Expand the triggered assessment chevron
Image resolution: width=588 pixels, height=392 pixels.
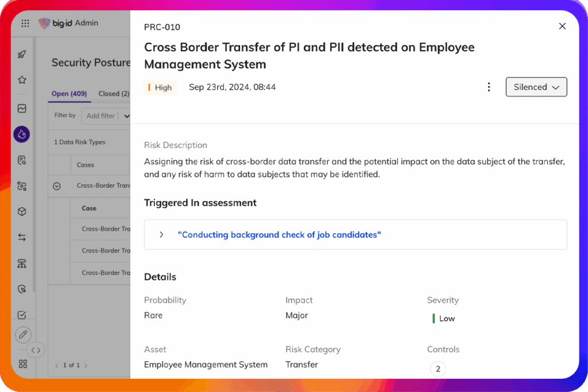point(161,235)
